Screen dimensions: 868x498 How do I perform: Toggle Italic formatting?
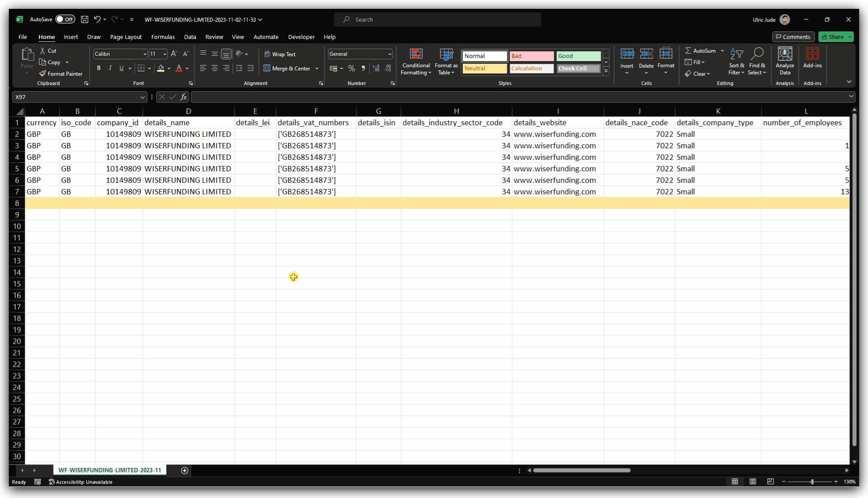tap(110, 68)
